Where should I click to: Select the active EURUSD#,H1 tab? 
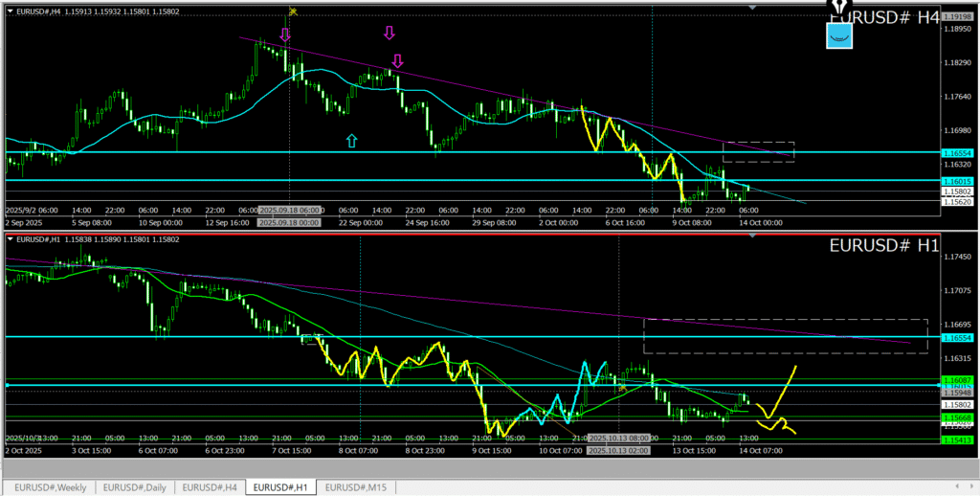tap(282, 487)
